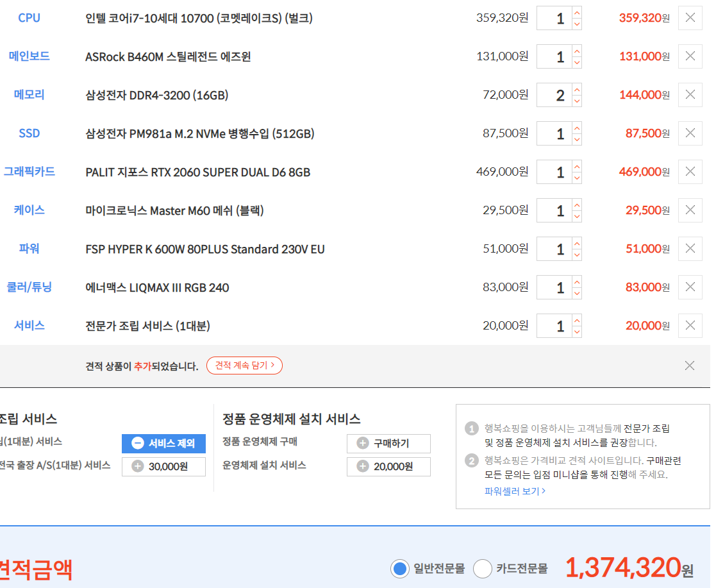Viewport: 716px width, 588px height.
Task: Open product PALIT 지포스 RTX 2060 SUPER
Action: coord(197,172)
